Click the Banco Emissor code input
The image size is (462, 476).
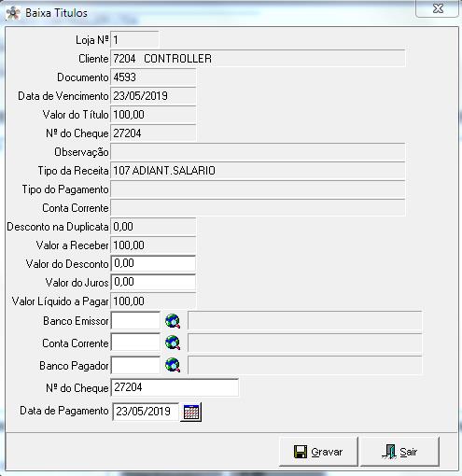(135, 321)
